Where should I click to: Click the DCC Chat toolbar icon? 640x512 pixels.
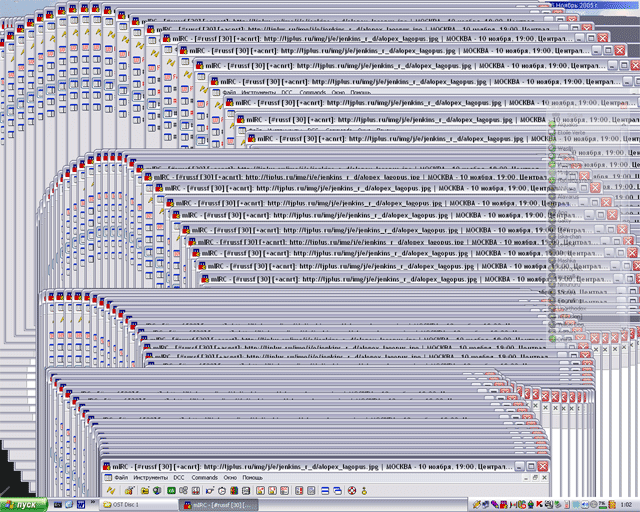click(x=272, y=490)
